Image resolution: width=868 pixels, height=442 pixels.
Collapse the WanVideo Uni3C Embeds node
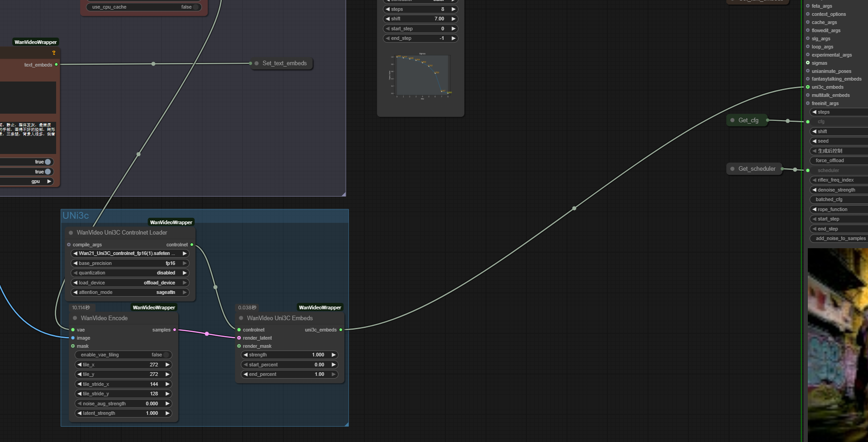[x=241, y=318]
